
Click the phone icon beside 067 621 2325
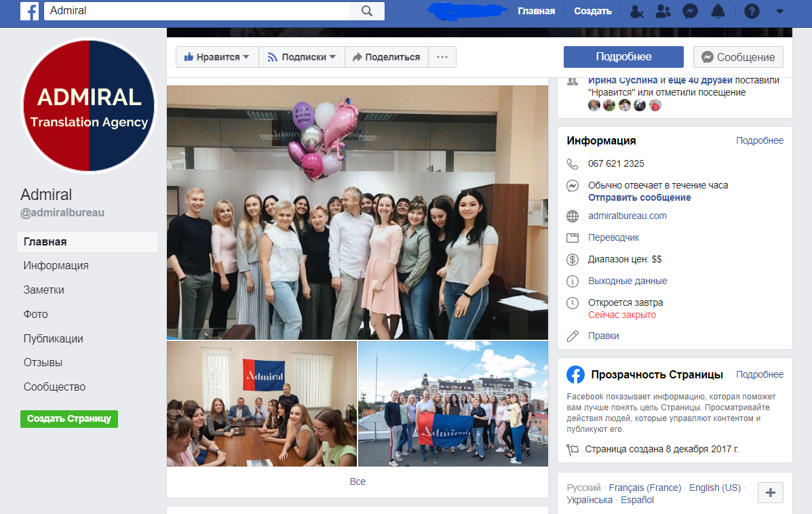click(x=572, y=163)
